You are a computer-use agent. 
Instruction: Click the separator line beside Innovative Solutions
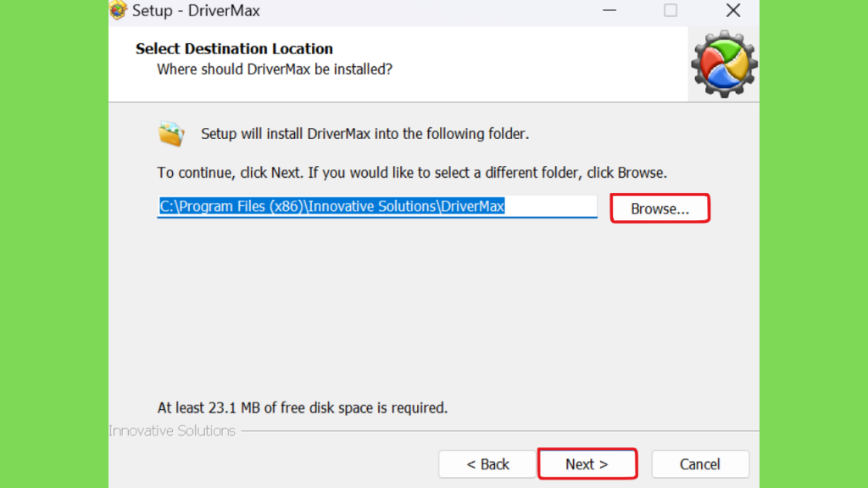tap(500, 430)
